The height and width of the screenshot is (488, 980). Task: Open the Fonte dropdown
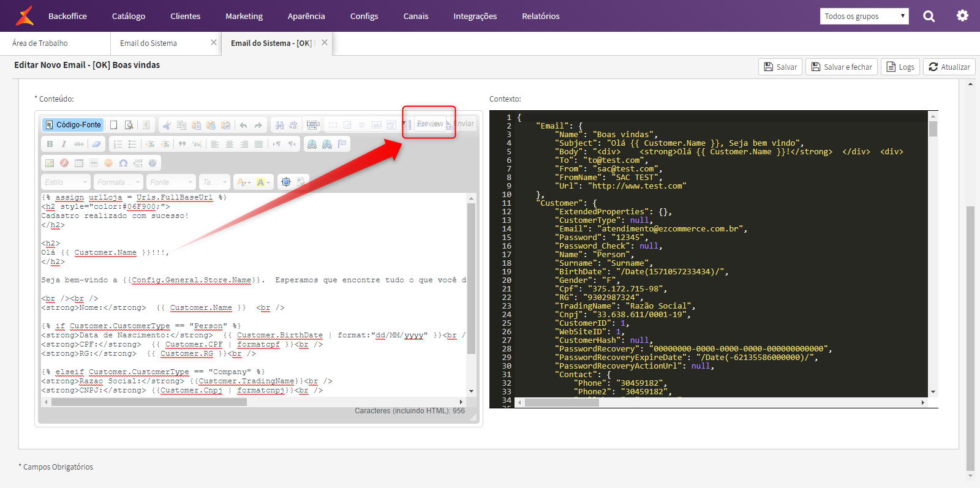171,182
